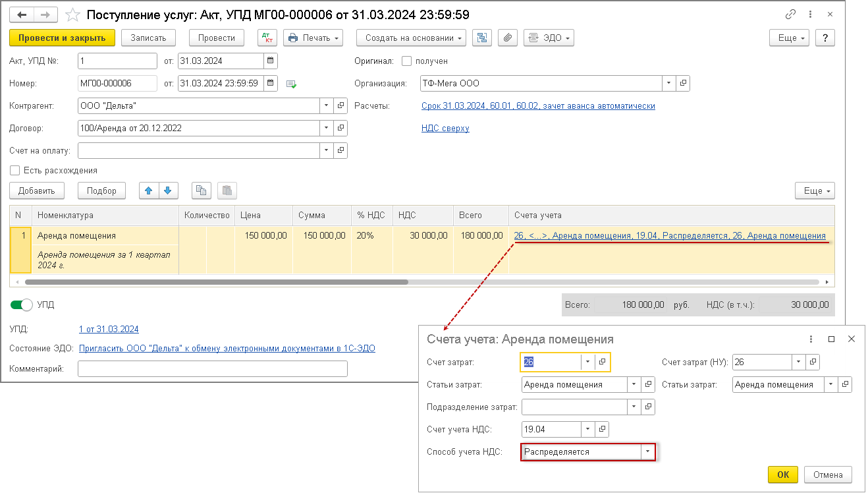This screenshot has height=493, width=868.
Task: Expand Договор dropdown arrow
Action: tap(327, 128)
